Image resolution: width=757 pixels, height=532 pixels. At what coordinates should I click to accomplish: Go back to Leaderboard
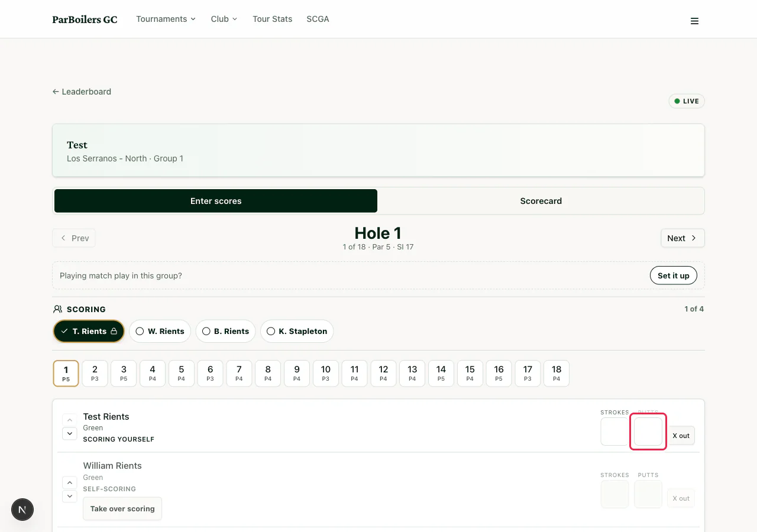tap(82, 92)
